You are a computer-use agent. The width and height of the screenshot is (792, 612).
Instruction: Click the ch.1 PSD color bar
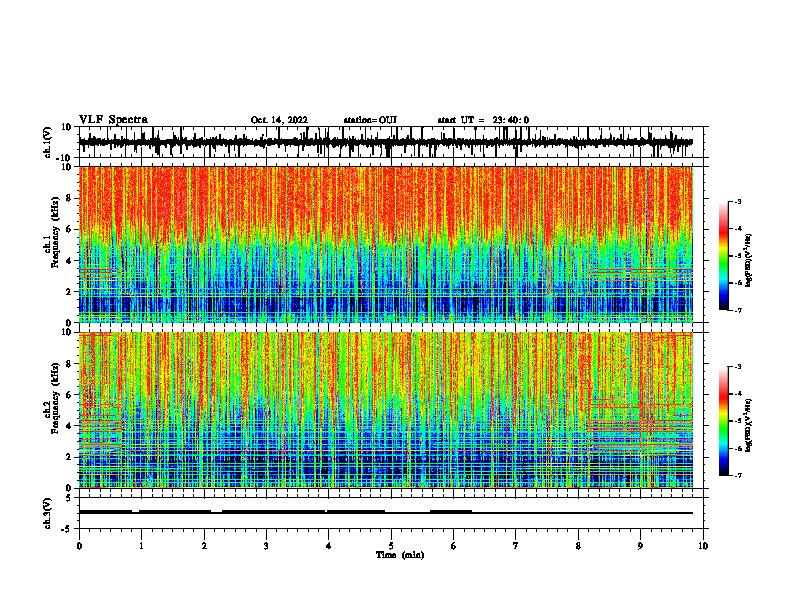point(724,256)
